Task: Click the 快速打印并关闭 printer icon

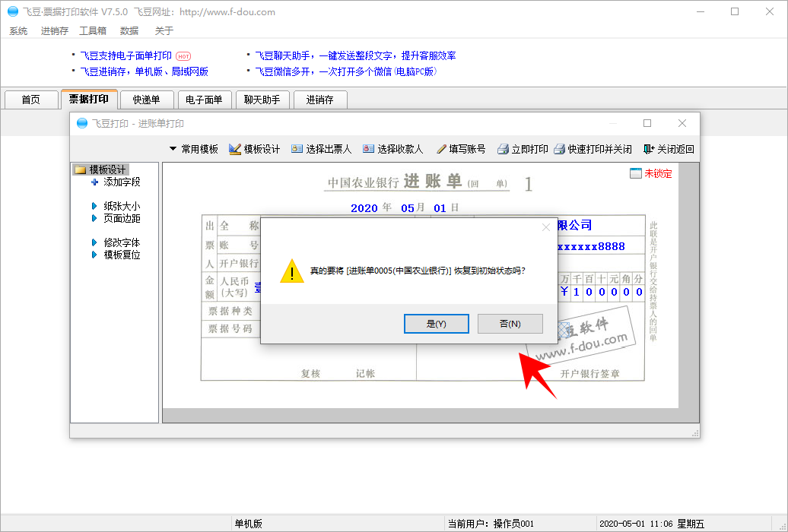Action: [559, 149]
